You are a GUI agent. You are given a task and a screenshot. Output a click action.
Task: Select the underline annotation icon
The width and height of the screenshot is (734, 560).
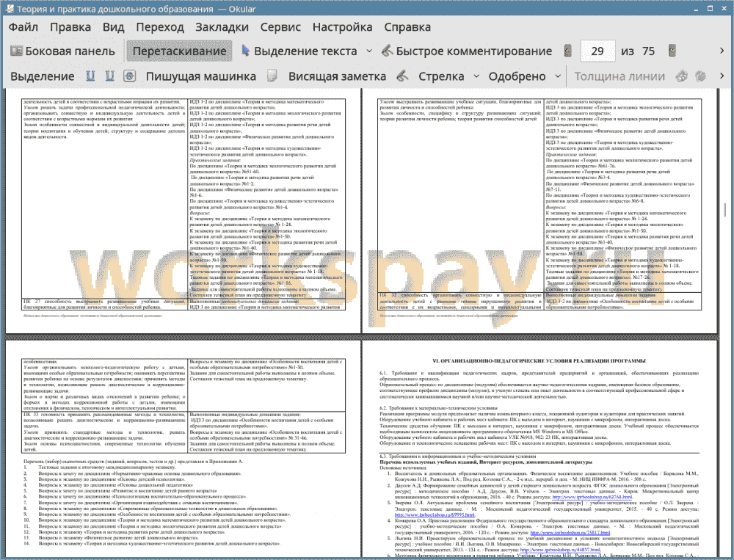coord(90,76)
